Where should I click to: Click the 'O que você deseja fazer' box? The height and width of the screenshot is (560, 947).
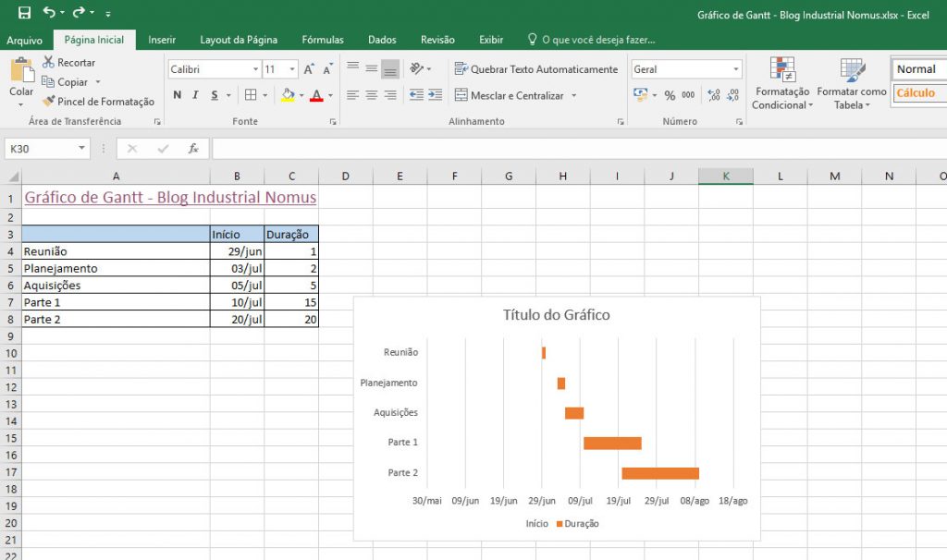click(x=592, y=40)
